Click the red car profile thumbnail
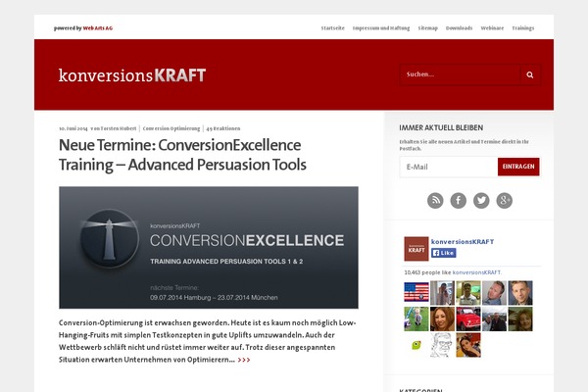This screenshot has height=392, width=588. click(468, 318)
